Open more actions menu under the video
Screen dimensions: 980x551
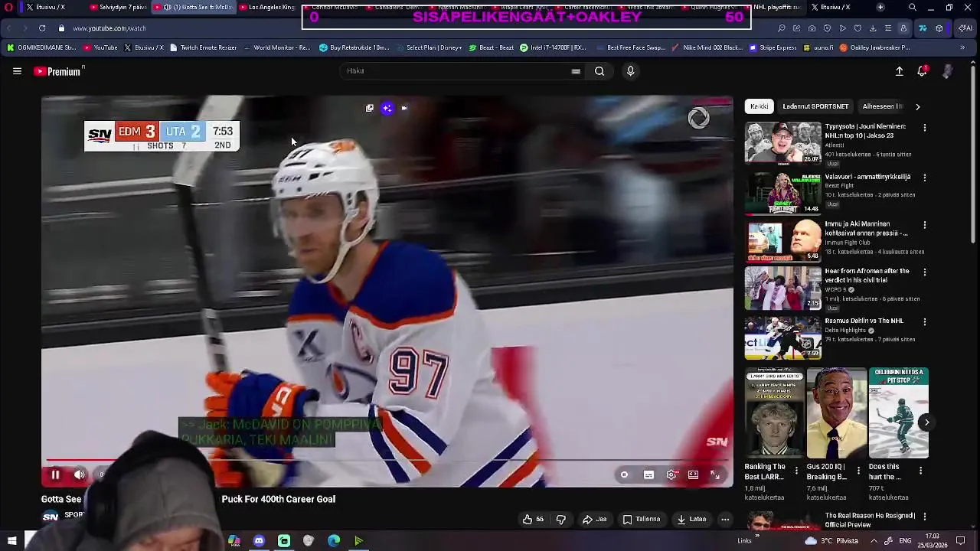pos(725,520)
